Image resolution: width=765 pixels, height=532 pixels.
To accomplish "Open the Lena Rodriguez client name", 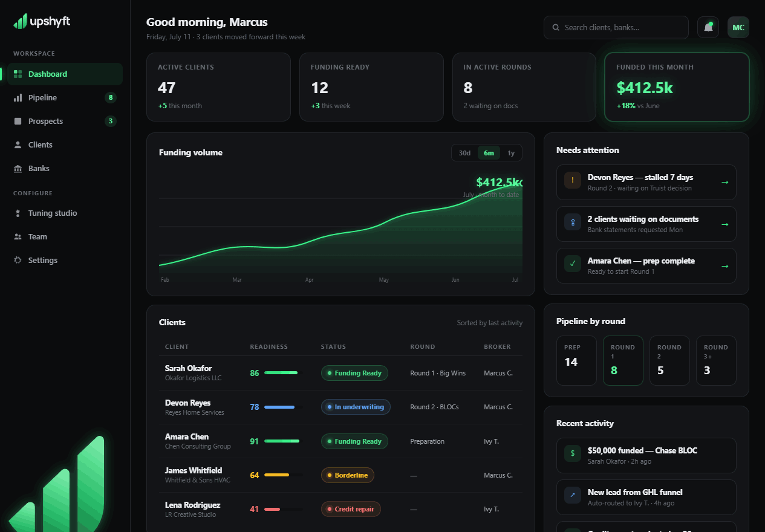I will click(x=193, y=505).
